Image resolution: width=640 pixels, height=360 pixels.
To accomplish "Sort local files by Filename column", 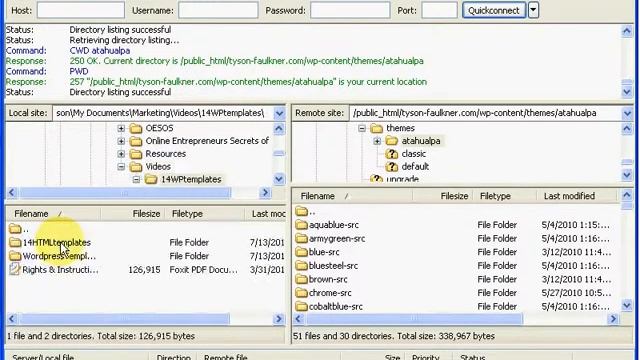I will [x=53, y=214].
